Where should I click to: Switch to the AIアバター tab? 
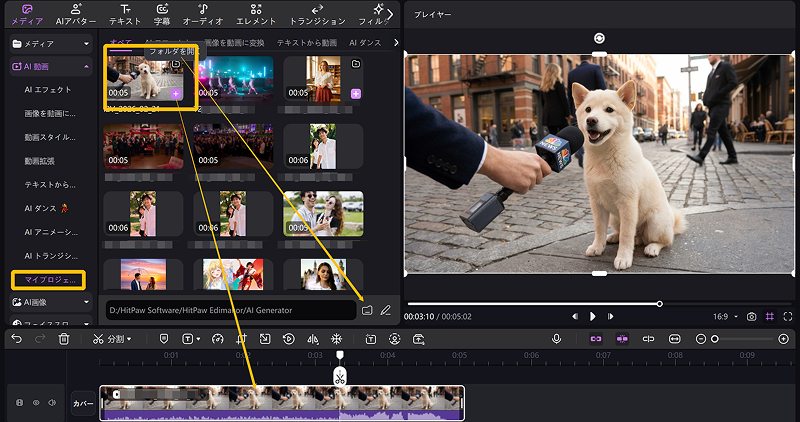pyautogui.click(x=76, y=14)
